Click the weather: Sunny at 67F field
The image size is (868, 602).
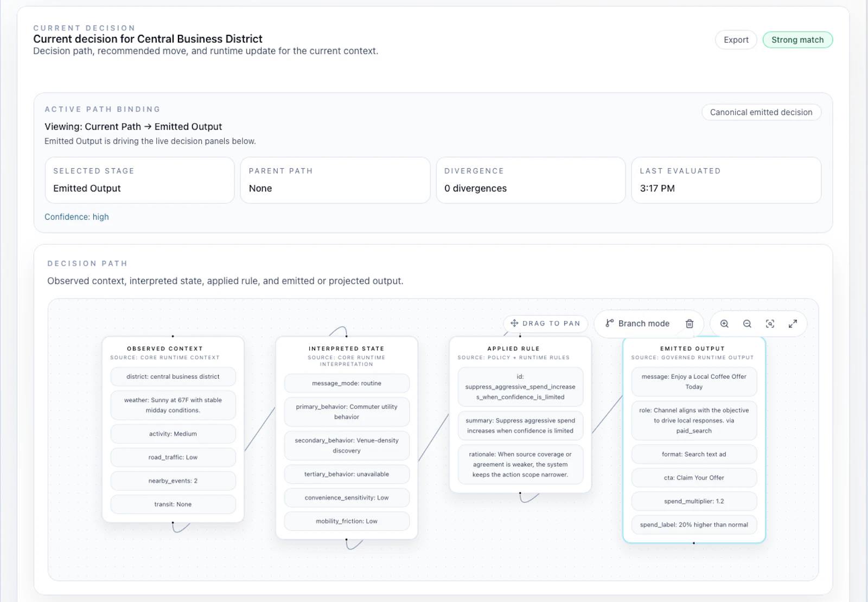tap(173, 405)
